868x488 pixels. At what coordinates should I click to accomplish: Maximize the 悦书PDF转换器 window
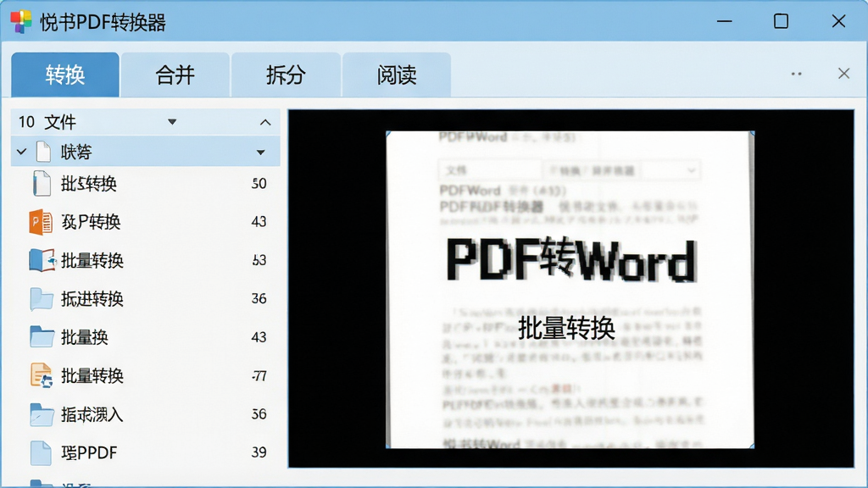pos(781,21)
